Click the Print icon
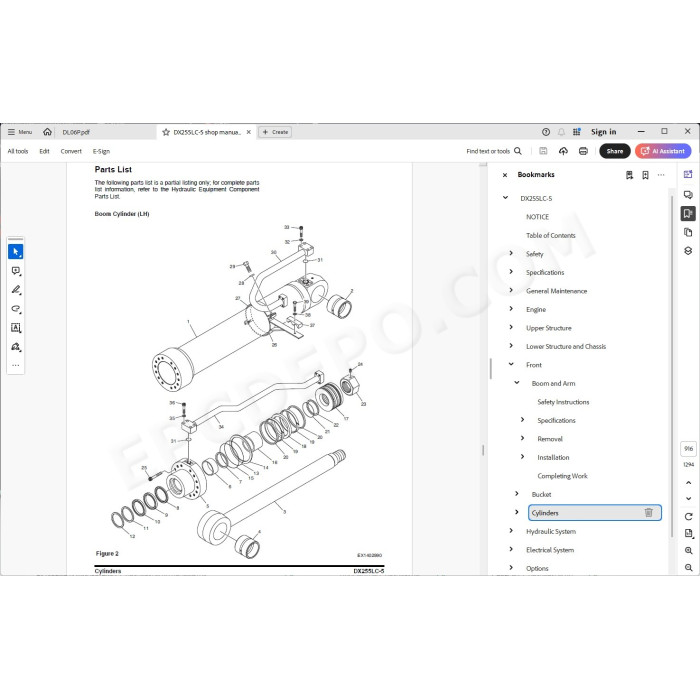This screenshot has height=700, width=700. [583, 151]
